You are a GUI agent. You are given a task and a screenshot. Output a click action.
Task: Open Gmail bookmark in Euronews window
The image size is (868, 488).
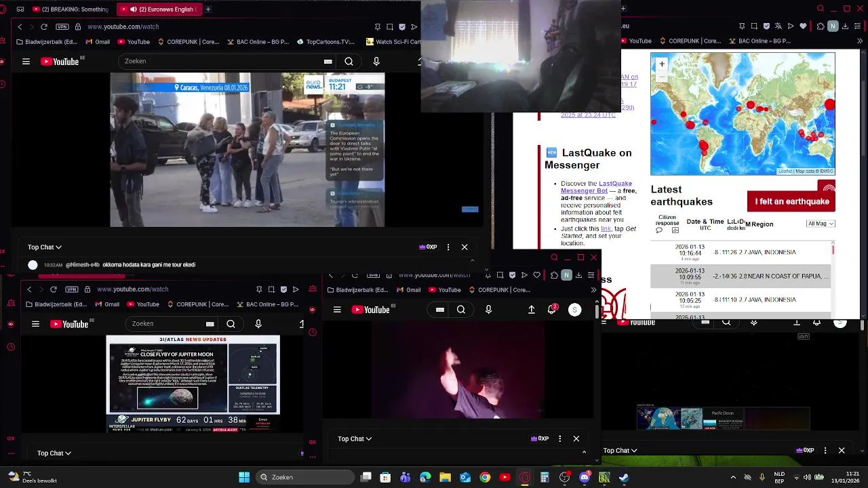click(98, 41)
